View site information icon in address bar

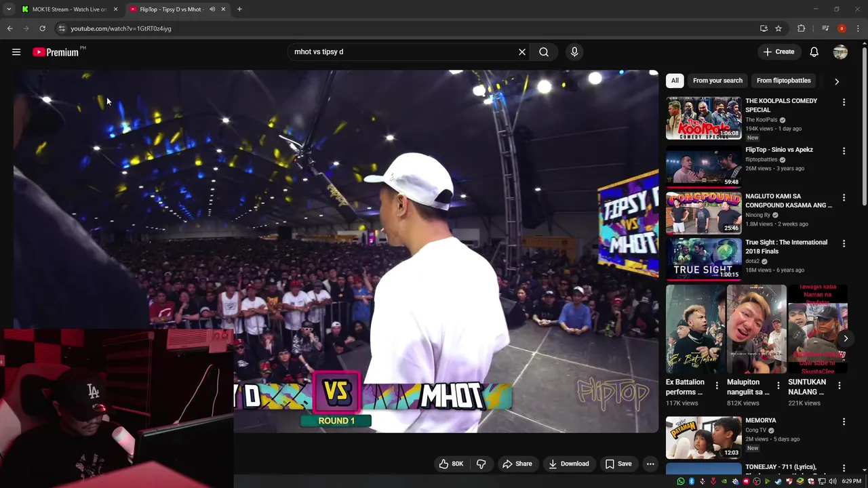pos(62,28)
